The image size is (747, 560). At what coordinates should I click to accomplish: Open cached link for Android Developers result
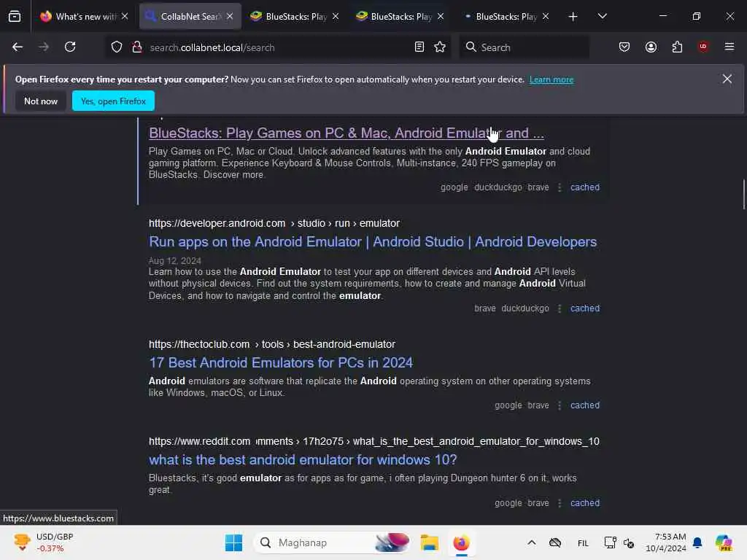pyautogui.click(x=584, y=308)
